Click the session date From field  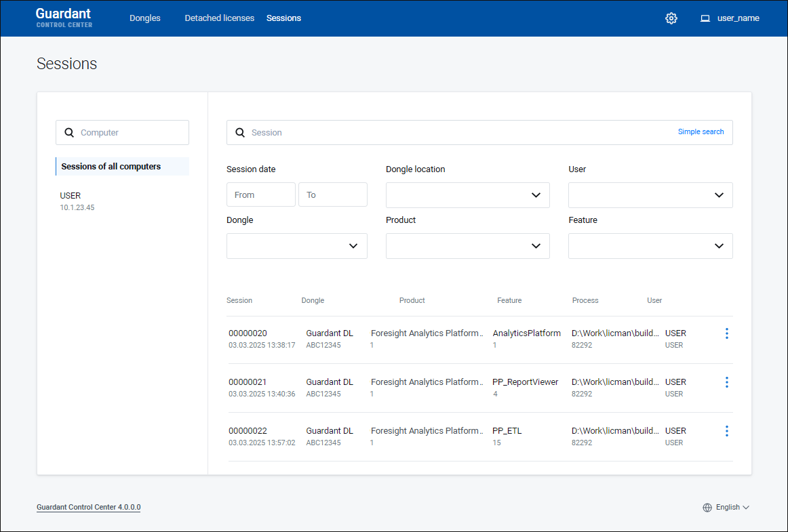pos(260,195)
